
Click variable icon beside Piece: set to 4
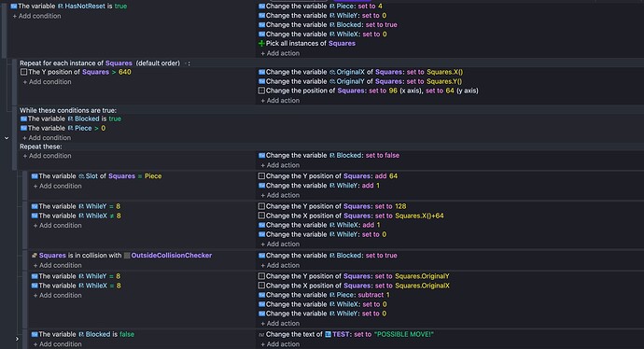(261, 7)
